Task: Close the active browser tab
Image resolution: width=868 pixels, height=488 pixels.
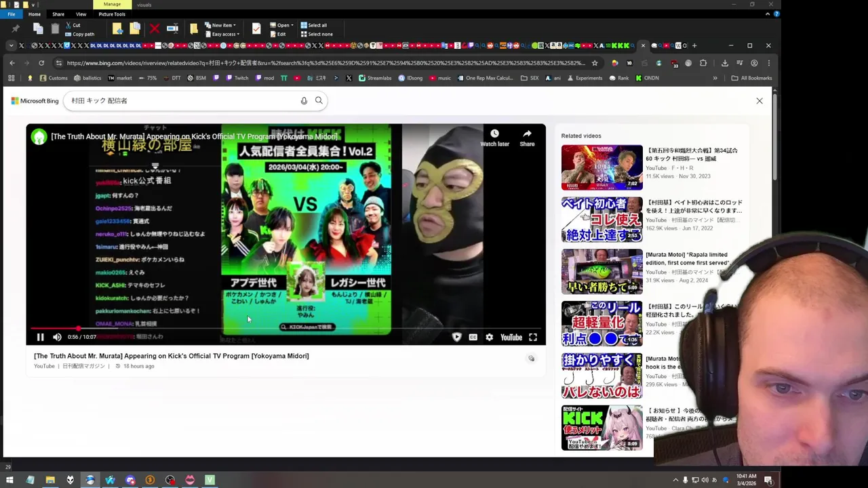Action: pyautogui.click(x=643, y=45)
